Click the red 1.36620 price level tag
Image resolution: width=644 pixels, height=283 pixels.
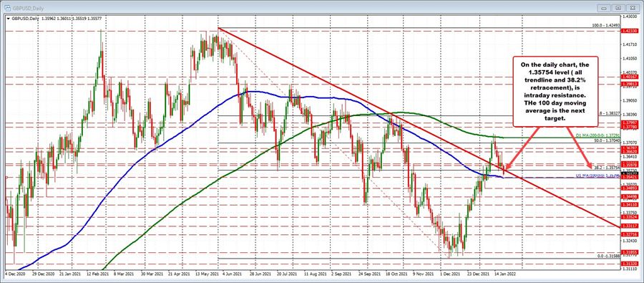(629, 151)
